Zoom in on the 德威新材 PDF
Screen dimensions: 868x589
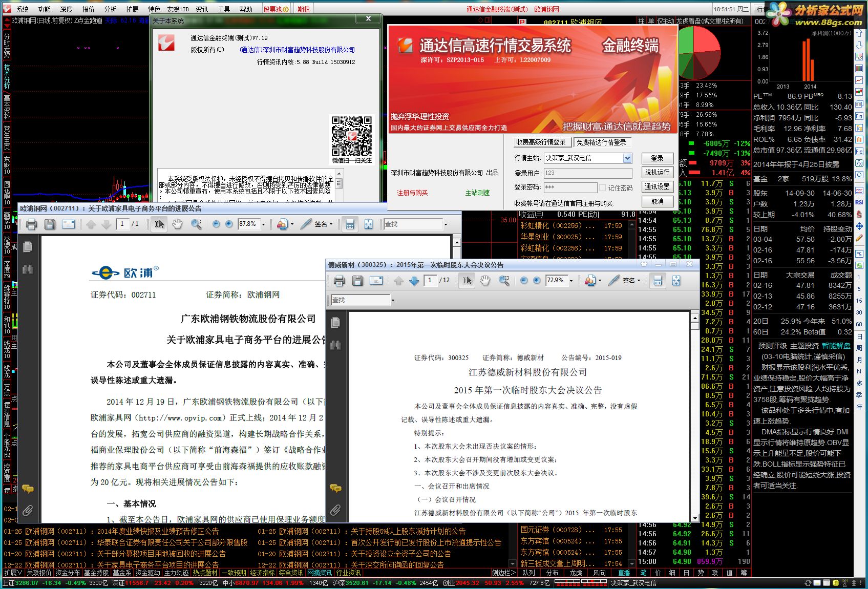pos(537,281)
